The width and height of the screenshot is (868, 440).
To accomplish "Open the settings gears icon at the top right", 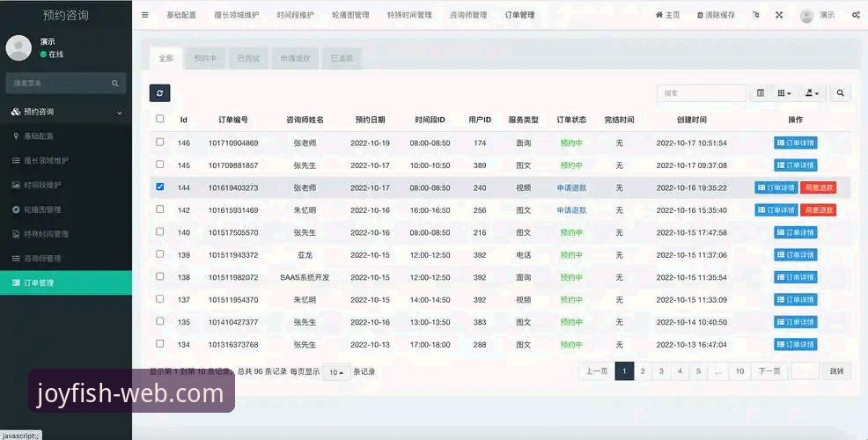I will 856,15.
